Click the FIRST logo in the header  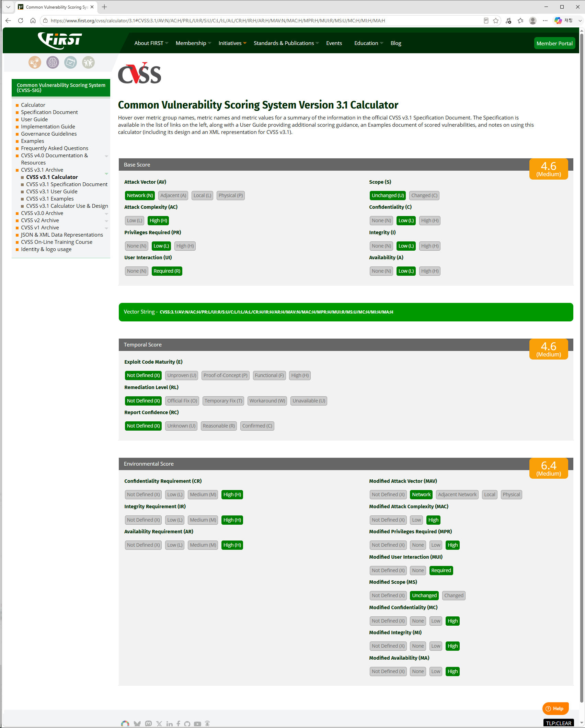[x=60, y=41]
